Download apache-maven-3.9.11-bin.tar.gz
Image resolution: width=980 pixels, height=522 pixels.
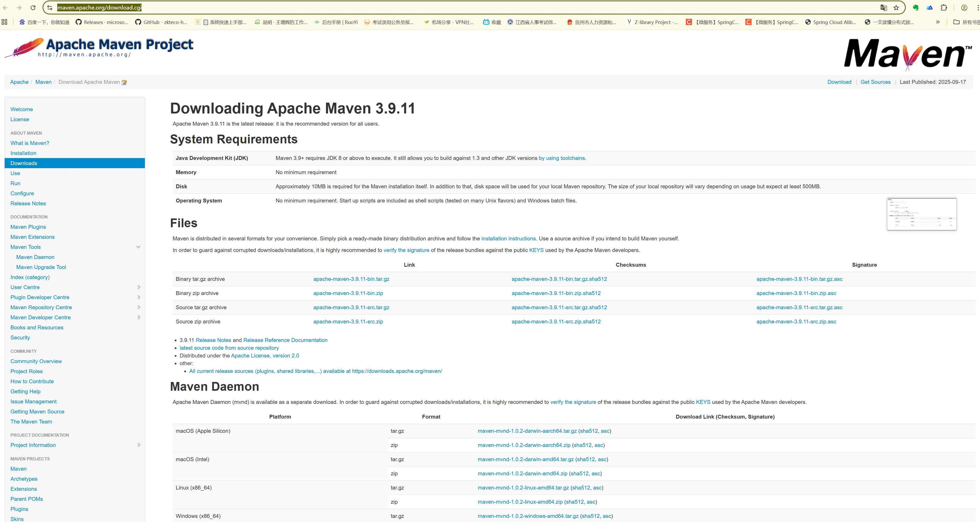tap(351, 279)
